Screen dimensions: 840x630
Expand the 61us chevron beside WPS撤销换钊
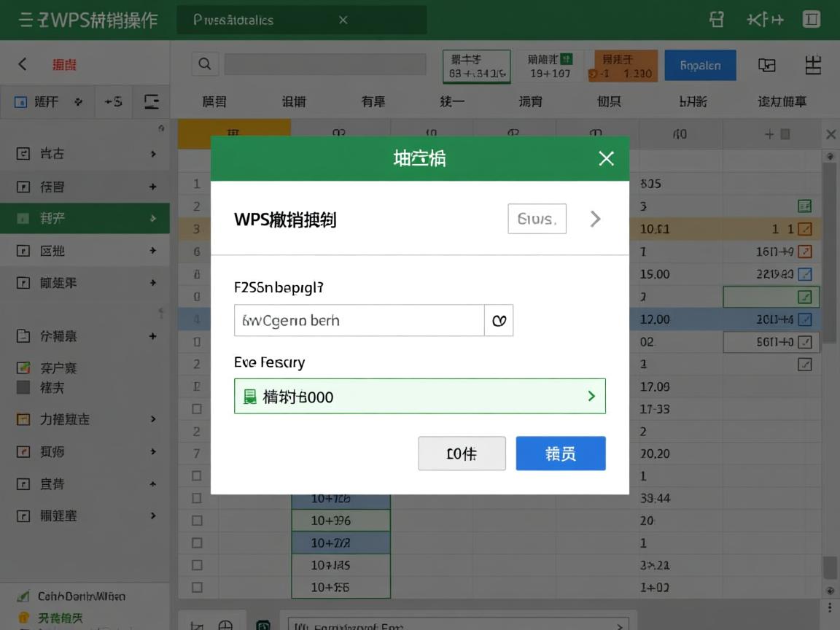594,218
